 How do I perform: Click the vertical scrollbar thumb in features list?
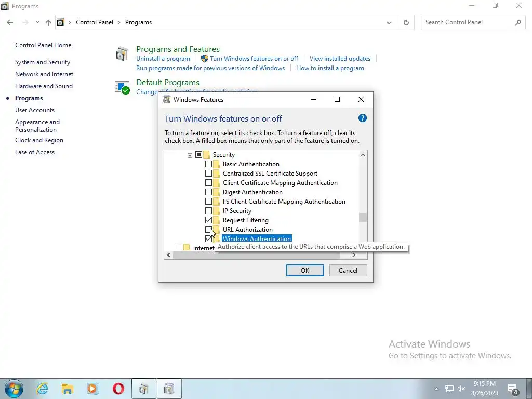click(x=363, y=217)
